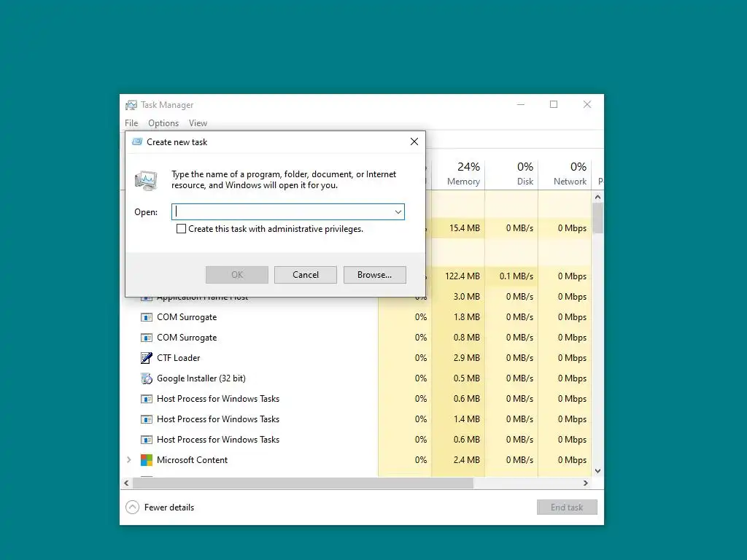Click the End task button
This screenshot has width=747, height=560.
pos(567,507)
